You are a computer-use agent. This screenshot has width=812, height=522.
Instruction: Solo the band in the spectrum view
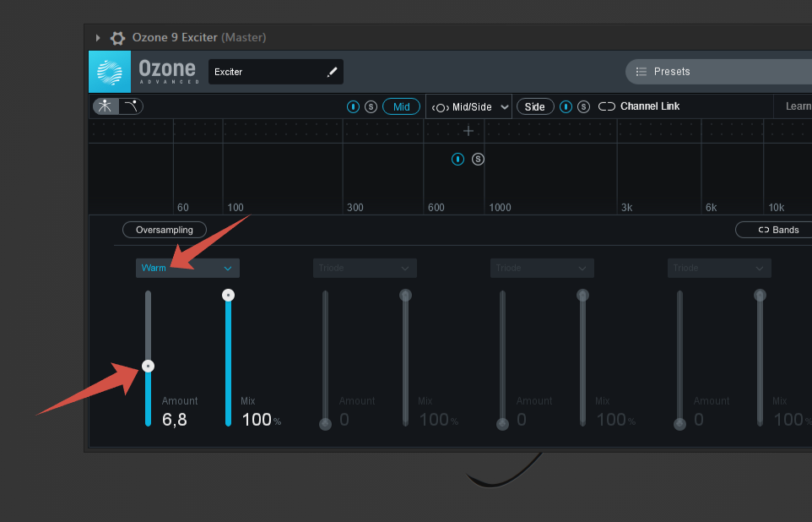478,159
